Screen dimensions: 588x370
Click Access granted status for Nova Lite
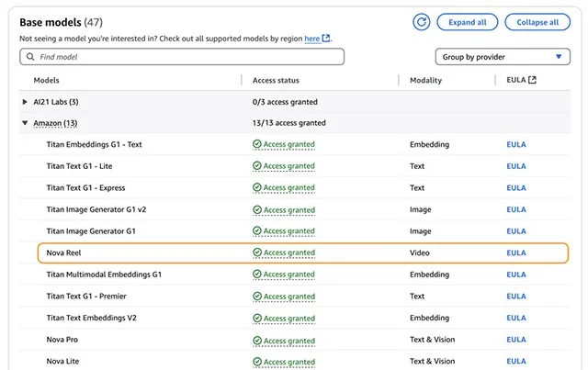284,362
